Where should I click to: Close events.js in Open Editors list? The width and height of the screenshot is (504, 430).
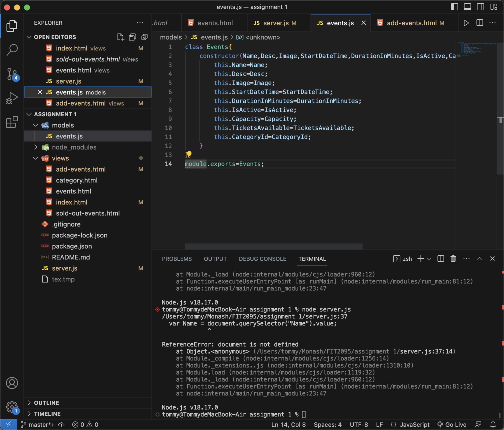[40, 92]
